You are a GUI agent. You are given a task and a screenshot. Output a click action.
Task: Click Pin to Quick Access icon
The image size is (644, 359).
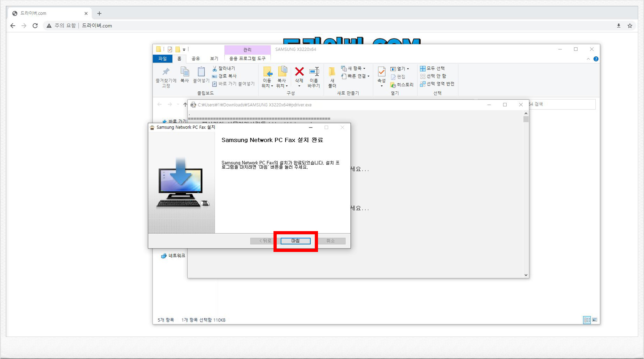click(x=166, y=71)
